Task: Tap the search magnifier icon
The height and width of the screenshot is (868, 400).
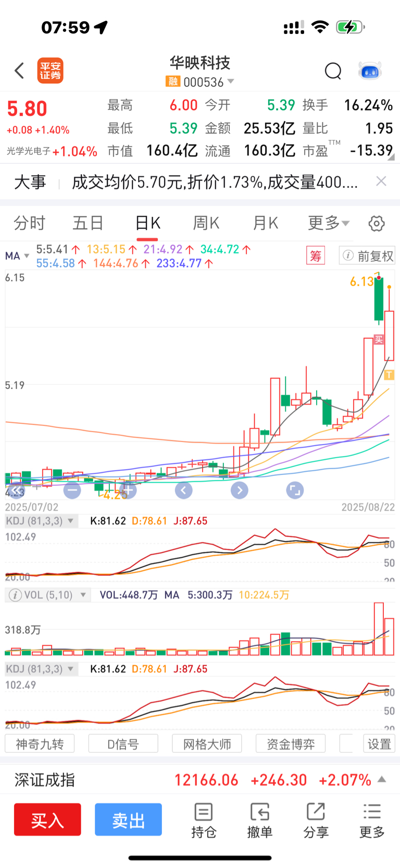Action: click(333, 70)
